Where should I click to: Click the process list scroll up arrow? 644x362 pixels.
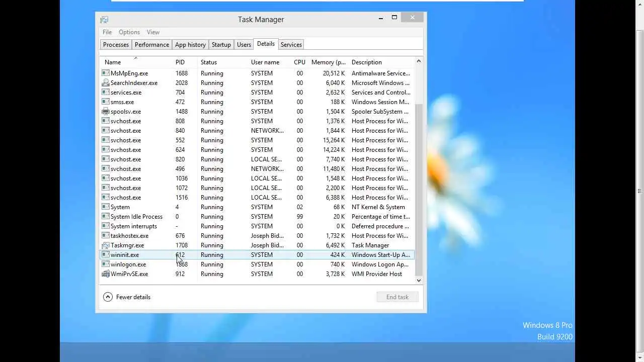pyautogui.click(x=419, y=61)
